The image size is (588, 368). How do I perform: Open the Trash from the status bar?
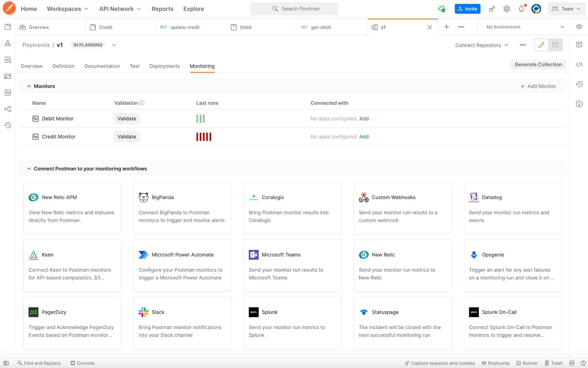click(x=553, y=363)
